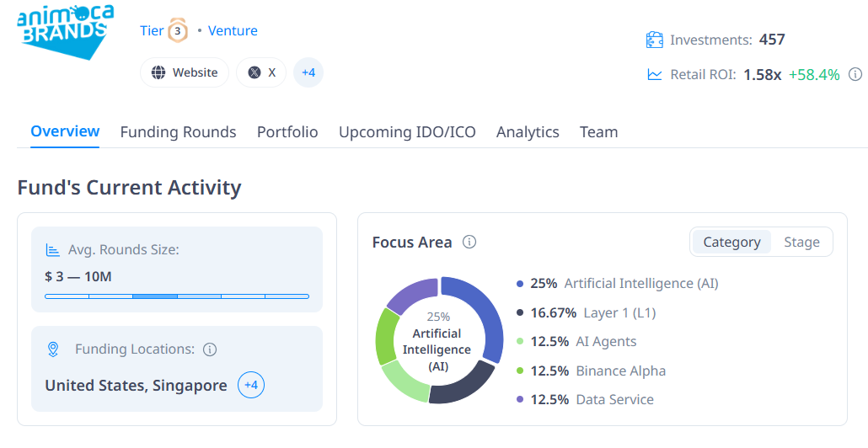Click the Funding Locations info icon

click(211, 349)
